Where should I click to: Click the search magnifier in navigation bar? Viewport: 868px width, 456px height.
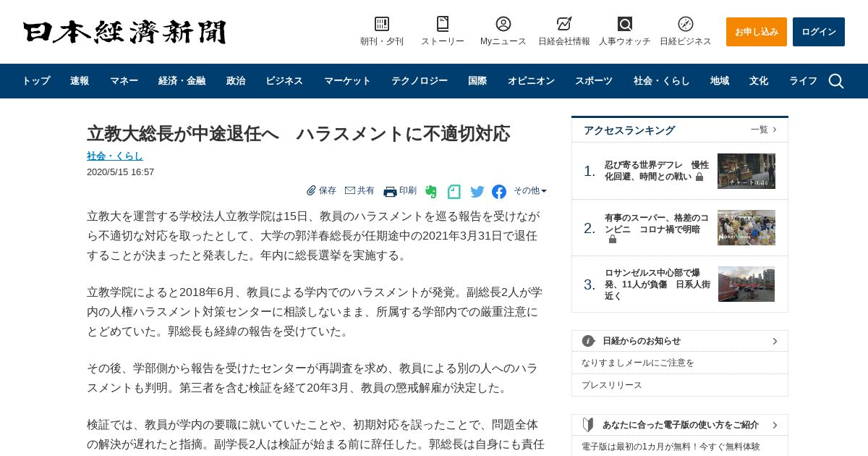[836, 81]
